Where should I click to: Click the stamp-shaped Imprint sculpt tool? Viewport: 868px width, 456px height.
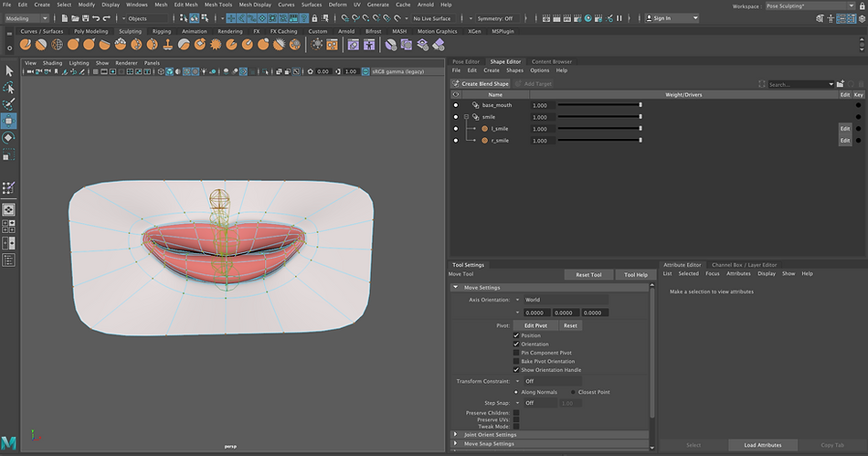[168, 44]
